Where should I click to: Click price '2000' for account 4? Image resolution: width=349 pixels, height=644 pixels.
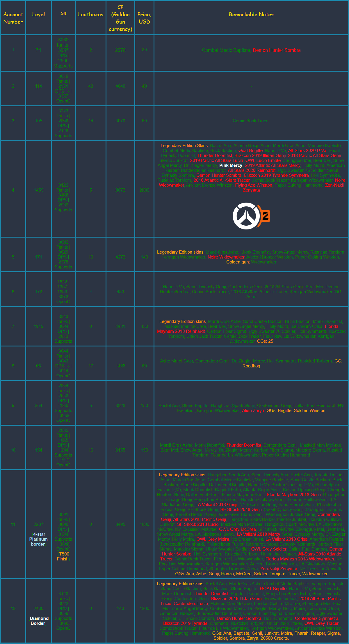[144, 190]
